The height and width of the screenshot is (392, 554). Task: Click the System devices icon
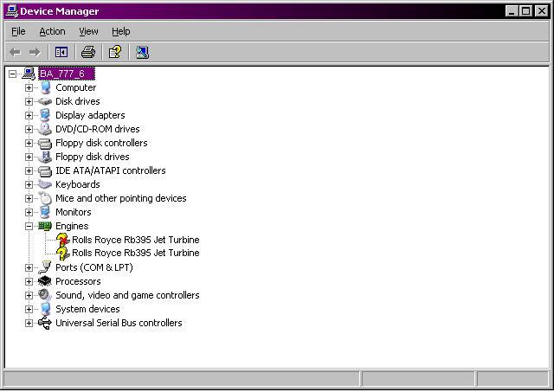click(45, 309)
